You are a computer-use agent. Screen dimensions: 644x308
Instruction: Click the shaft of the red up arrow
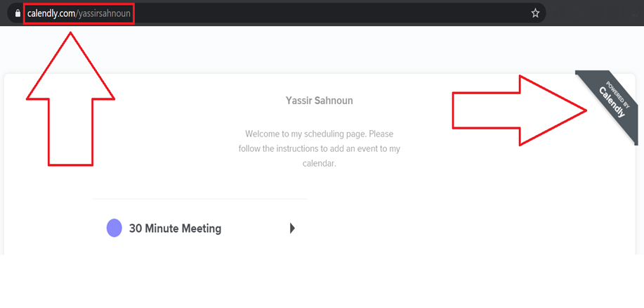click(71, 131)
